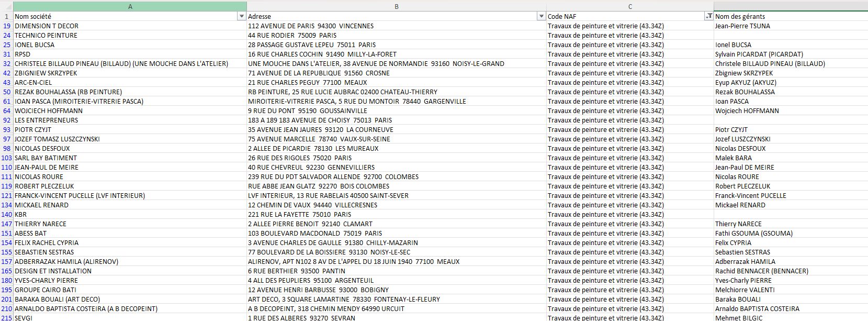Select column C header
This screenshot has width=868, height=321.
click(x=630, y=6)
